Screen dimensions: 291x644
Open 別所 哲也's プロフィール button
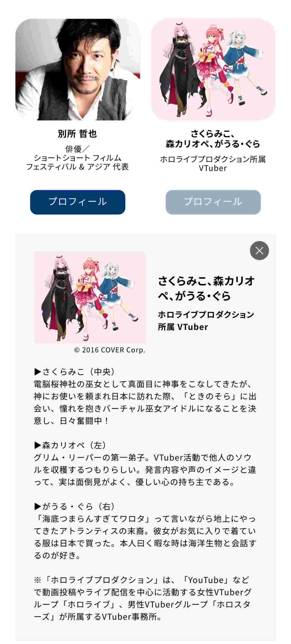78,202
